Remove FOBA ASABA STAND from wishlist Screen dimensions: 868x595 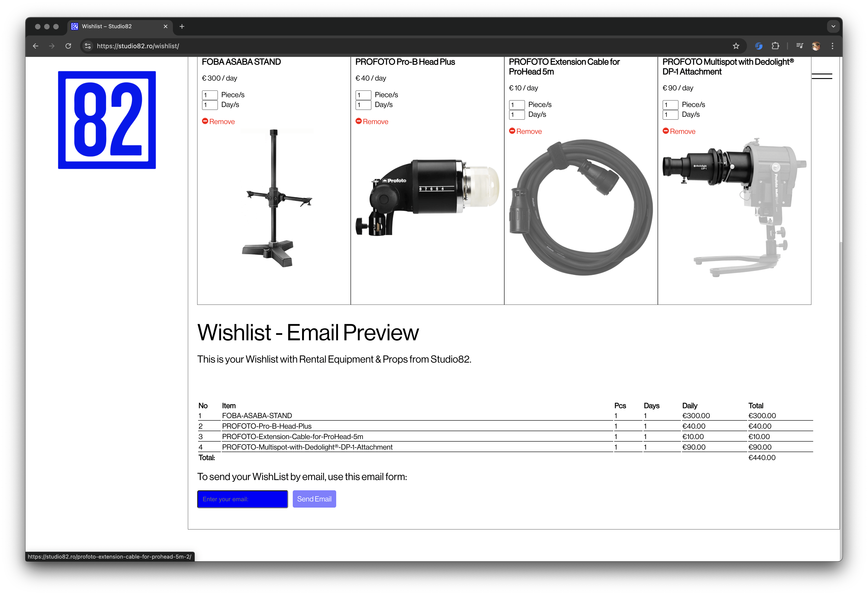tap(219, 122)
